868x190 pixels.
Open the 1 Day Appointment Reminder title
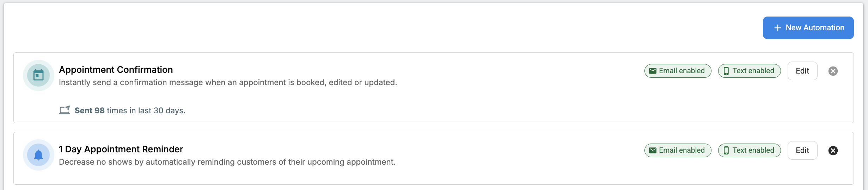(x=121, y=149)
